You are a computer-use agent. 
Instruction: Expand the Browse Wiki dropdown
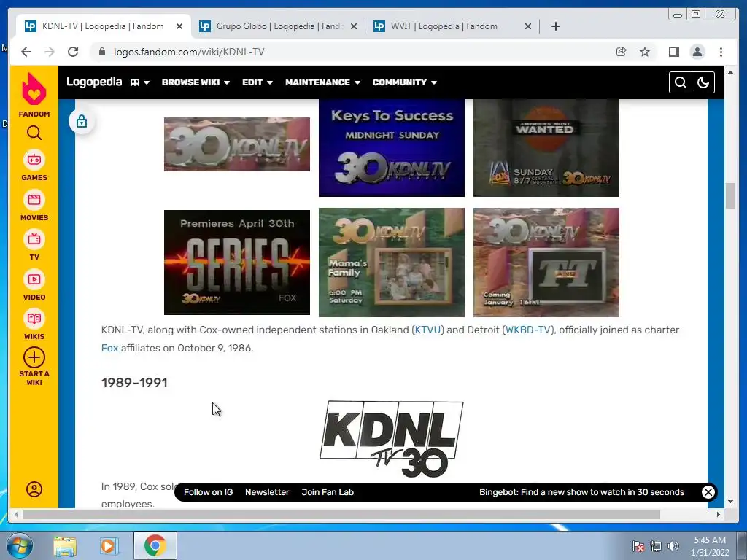[x=196, y=82]
